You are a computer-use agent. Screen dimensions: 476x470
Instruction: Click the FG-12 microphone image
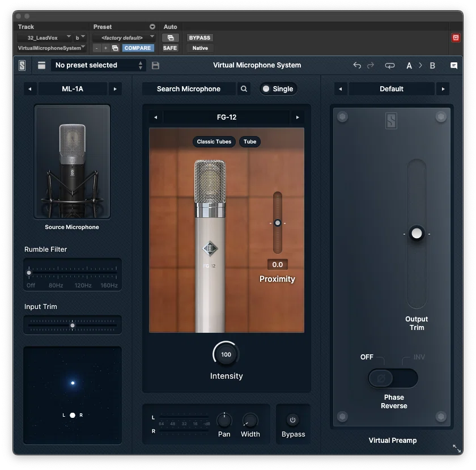click(x=210, y=245)
